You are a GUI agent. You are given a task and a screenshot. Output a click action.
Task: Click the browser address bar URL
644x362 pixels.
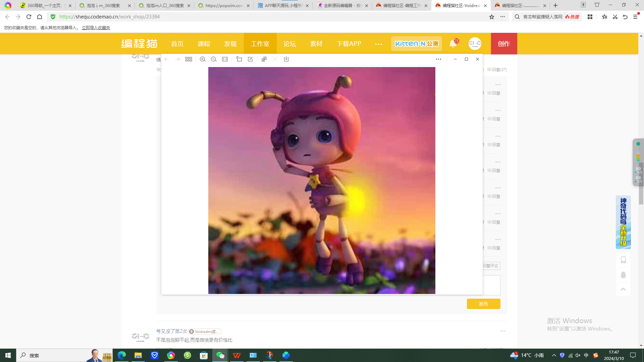coord(109,17)
